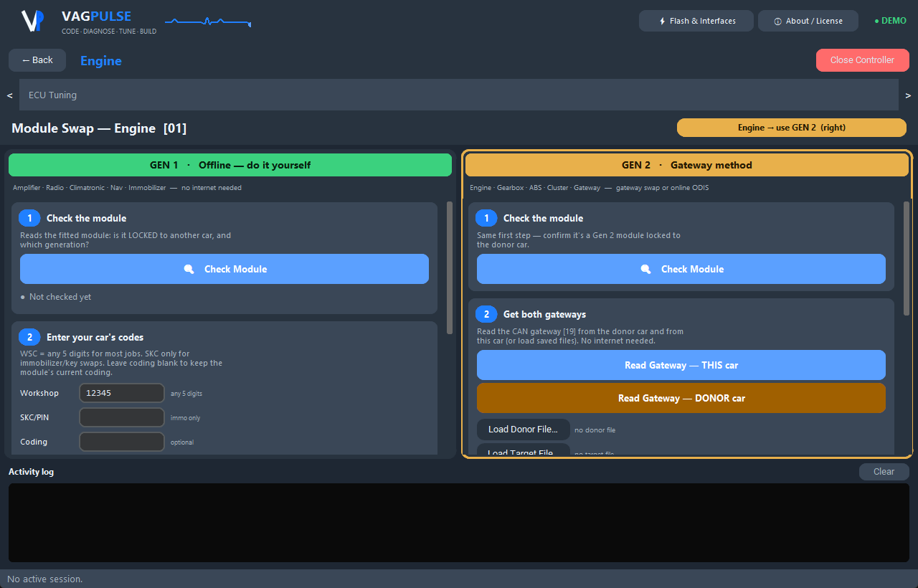Screen dimensions: 918x588
Task: Click the 'No active session.' status text
Action: pos(45,579)
